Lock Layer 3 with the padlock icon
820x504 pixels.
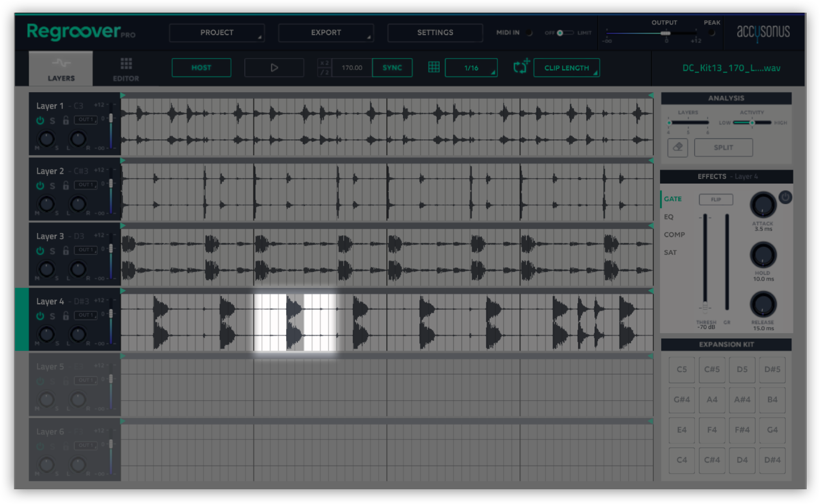(x=66, y=250)
